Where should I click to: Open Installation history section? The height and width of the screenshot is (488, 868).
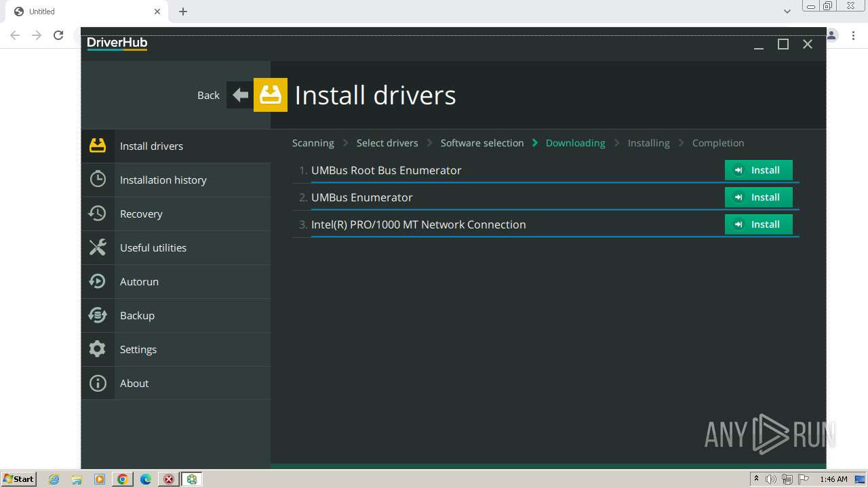[176, 180]
